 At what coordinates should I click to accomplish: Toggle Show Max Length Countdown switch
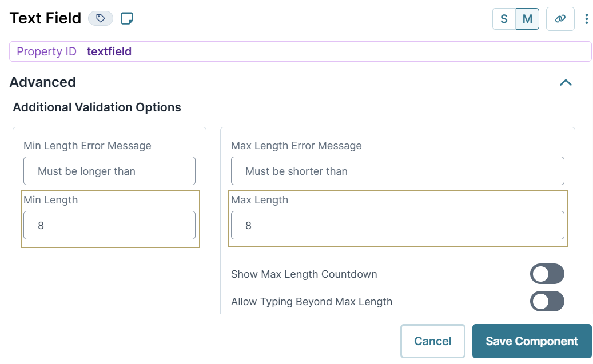tap(547, 274)
